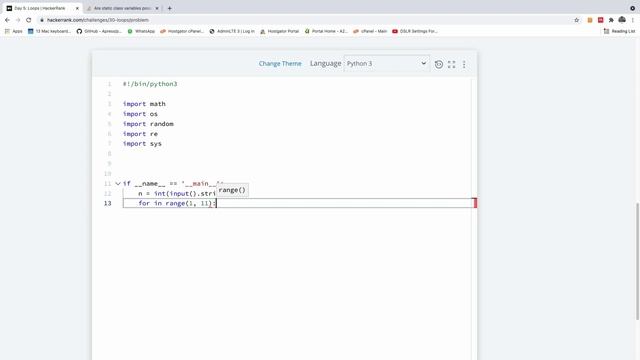This screenshot has width=640, height=360.
Task: Reset code with the restore-default icon
Action: tap(439, 64)
